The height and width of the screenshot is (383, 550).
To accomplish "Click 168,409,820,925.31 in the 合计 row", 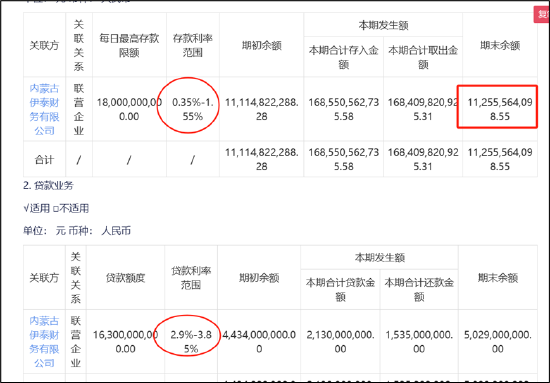I will (423, 159).
